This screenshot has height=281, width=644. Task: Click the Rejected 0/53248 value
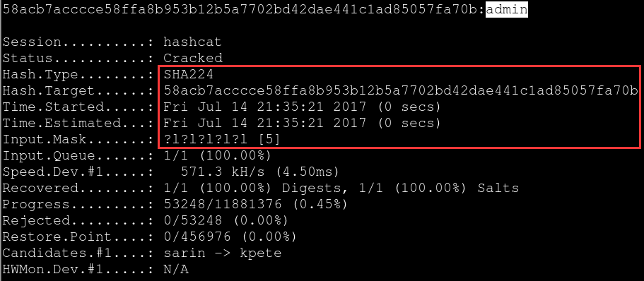pyautogui.click(x=226, y=221)
